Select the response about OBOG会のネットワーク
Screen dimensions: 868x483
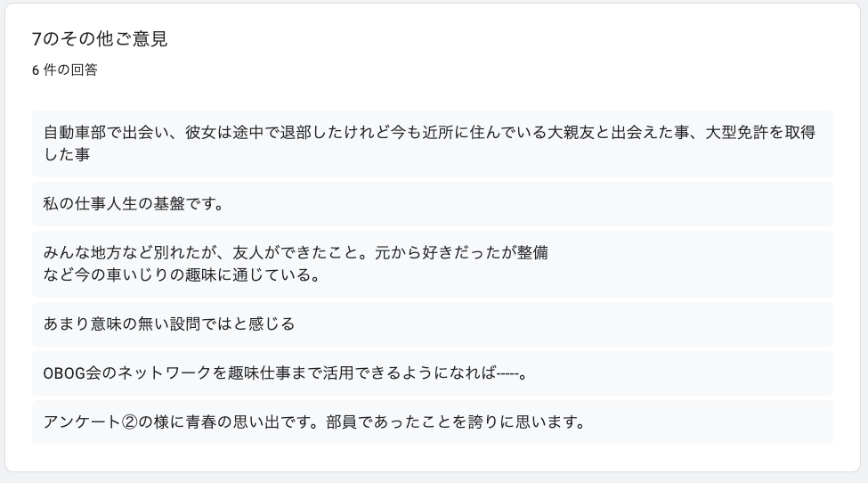point(287,373)
